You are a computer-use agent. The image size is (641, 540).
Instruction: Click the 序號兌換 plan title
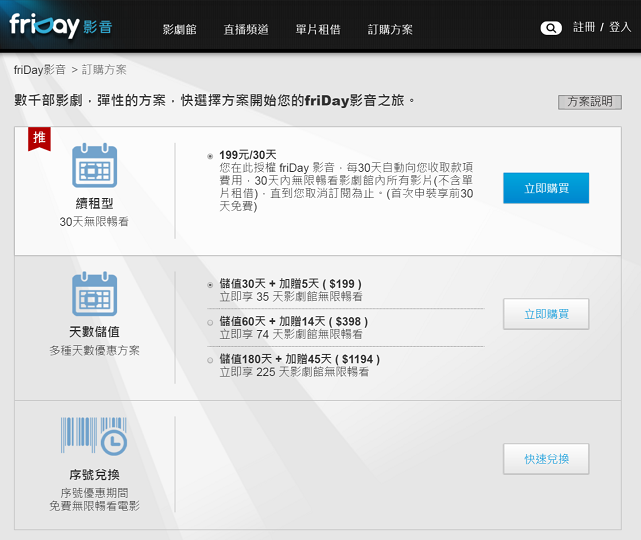point(94,475)
